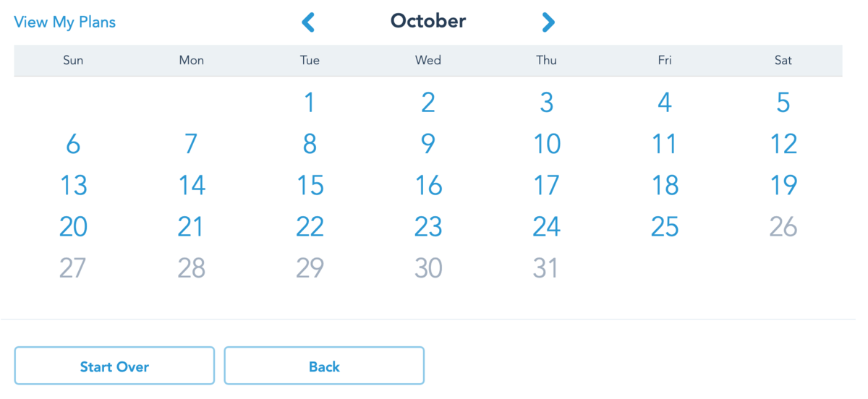The image size is (868, 399).
Task: Pick October 20 on the calendar
Action: [x=73, y=227]
